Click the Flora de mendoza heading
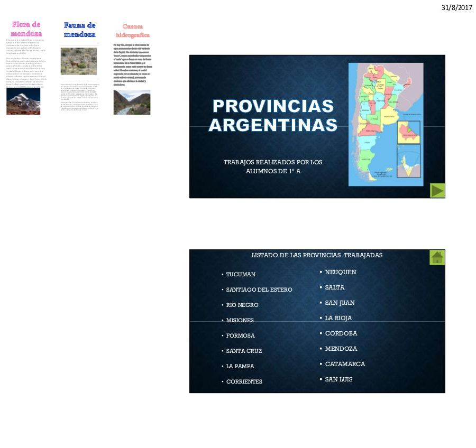This screenshot has width=476, height=448. point(26,29)
